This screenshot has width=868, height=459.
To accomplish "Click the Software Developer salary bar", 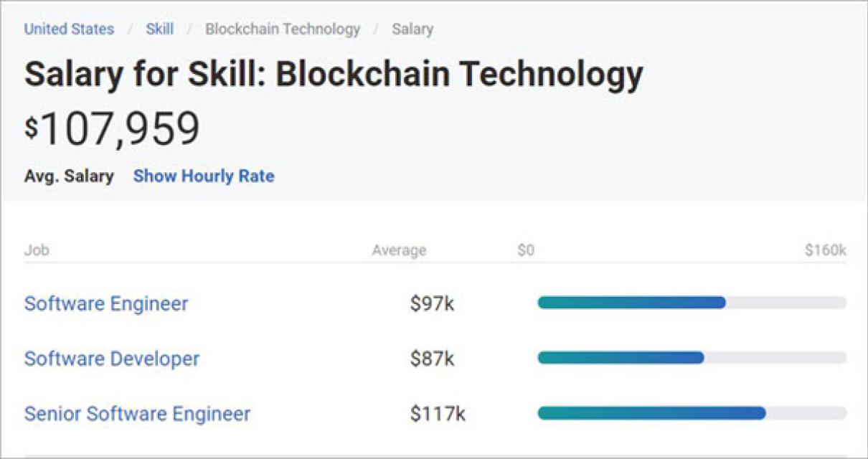I will point(621,357).
